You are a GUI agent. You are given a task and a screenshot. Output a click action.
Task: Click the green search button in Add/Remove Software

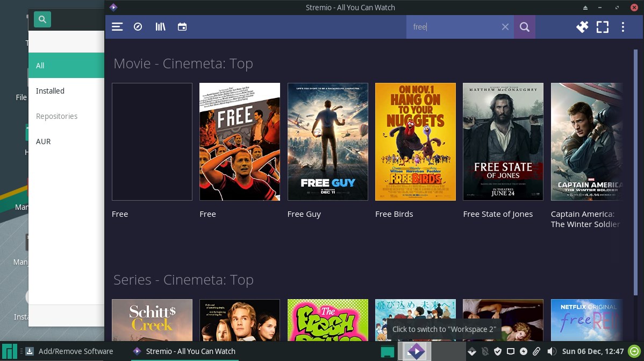[42, 19]
